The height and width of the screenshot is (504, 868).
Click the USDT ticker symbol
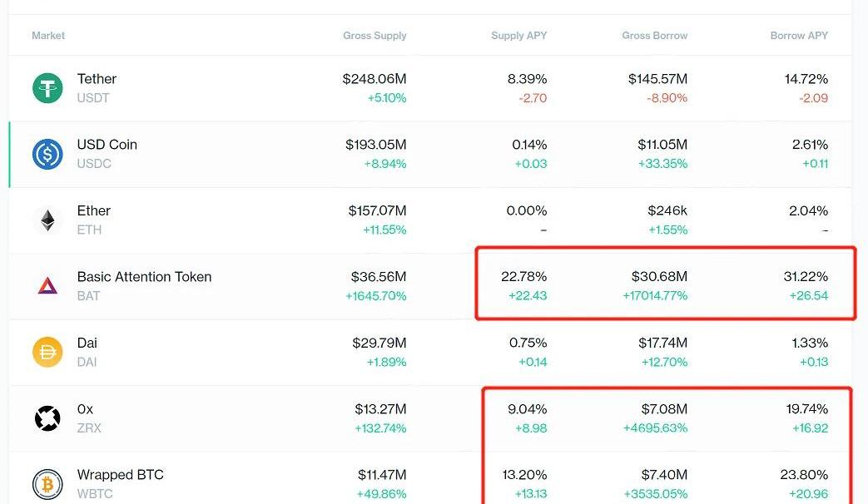pos(93,98)
